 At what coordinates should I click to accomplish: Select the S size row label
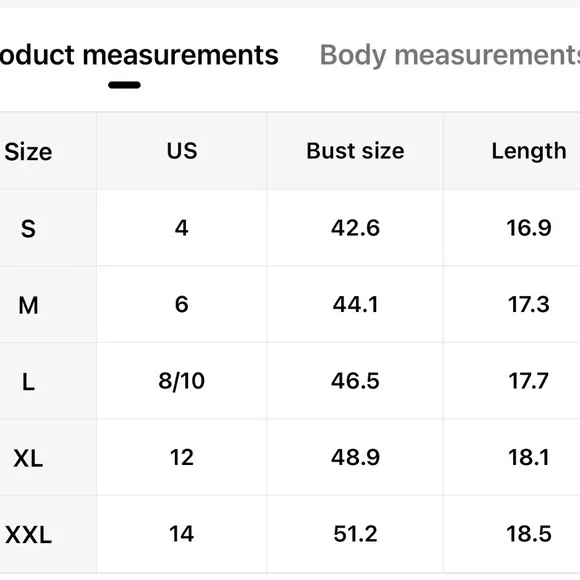(x=28, y=229)
